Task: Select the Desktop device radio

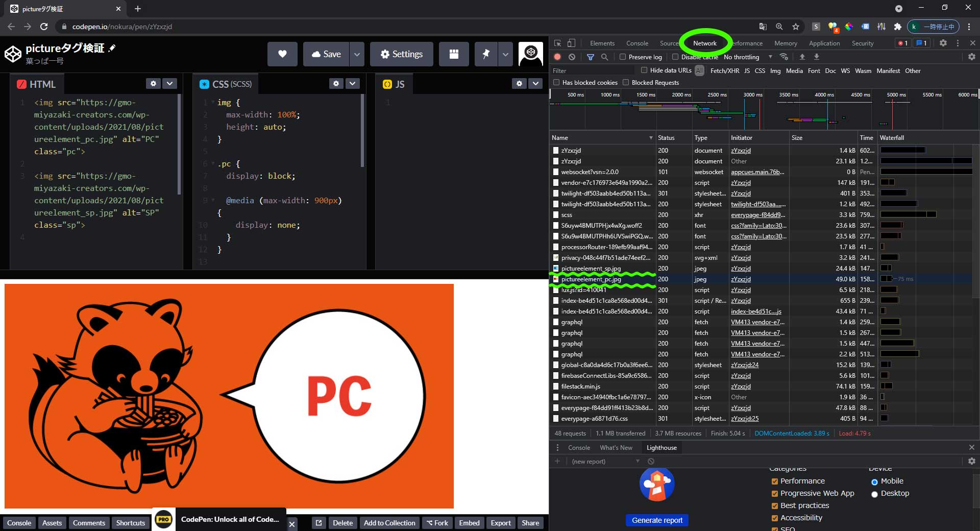Action: point(874,494)
